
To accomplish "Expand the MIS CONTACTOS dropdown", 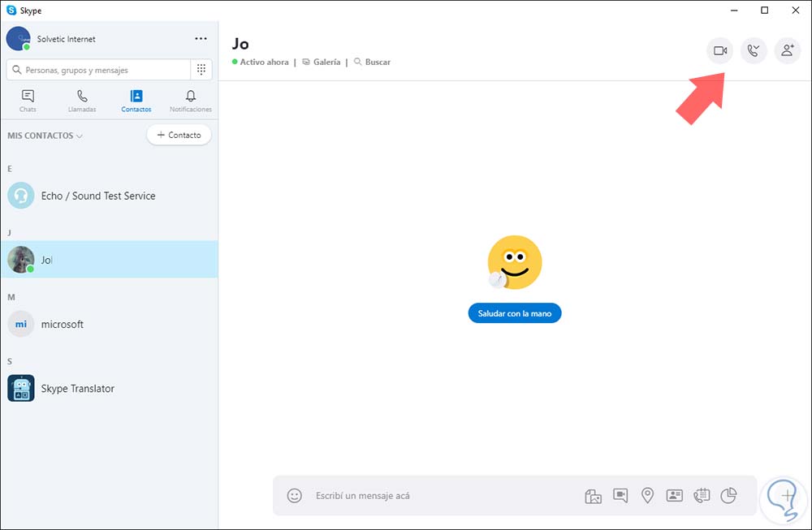I will 45,136.
